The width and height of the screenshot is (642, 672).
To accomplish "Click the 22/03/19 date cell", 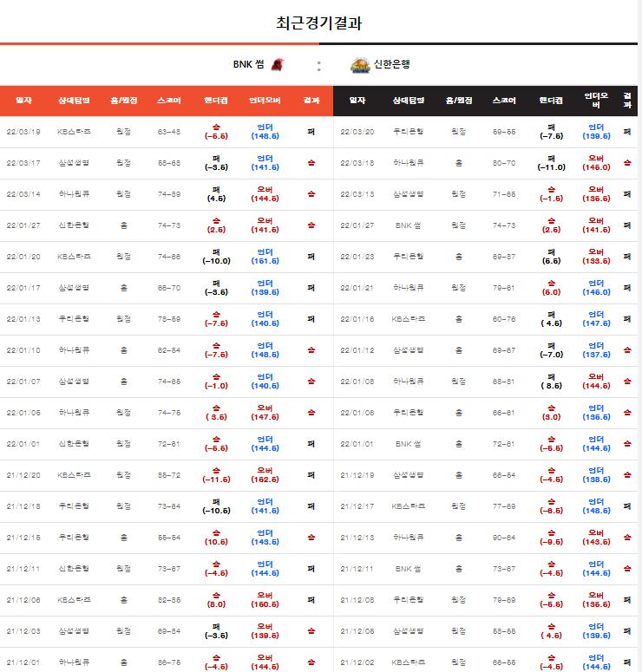I will point(23,132).
